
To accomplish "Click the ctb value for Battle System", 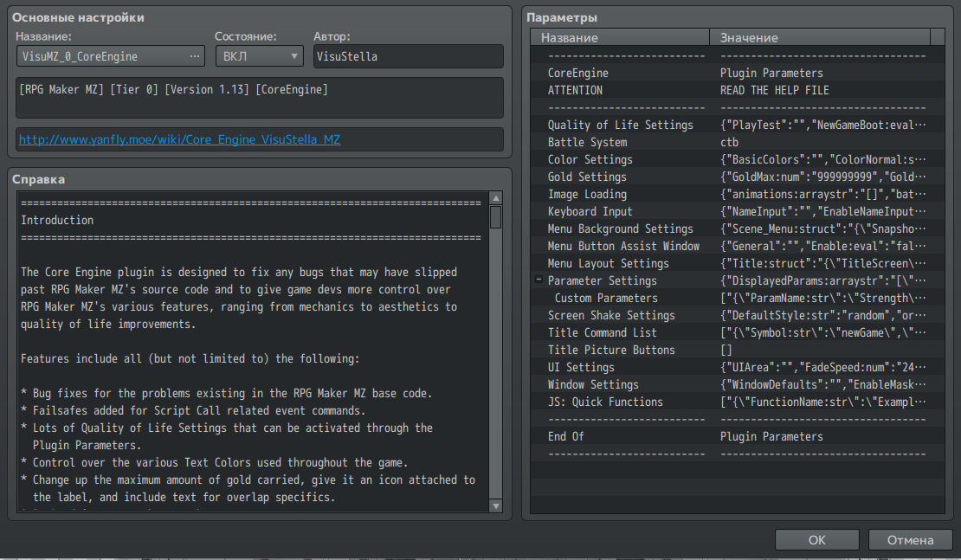I will click(x=729, y=142).
